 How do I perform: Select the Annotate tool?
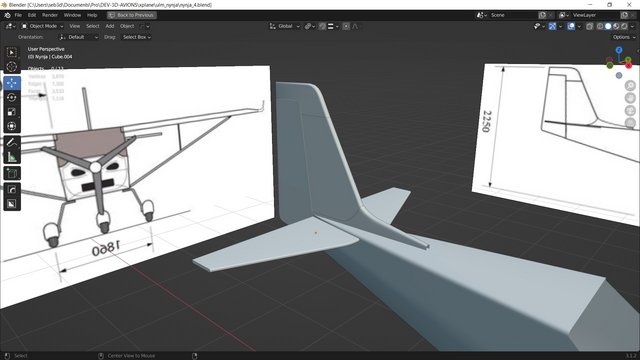[12, 142]
